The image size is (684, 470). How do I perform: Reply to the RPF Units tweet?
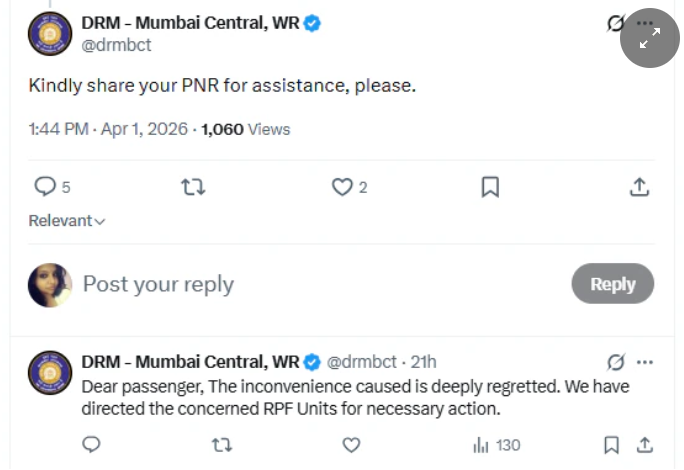[x=91, y=445]
